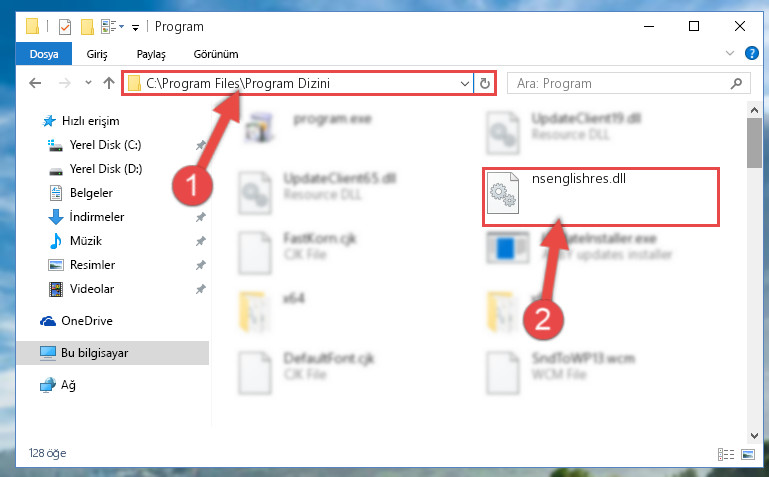The width and height of the screenshot is (769, 477).
Task: Open the Dosya menu tab
Action: [x=44, y=54]
